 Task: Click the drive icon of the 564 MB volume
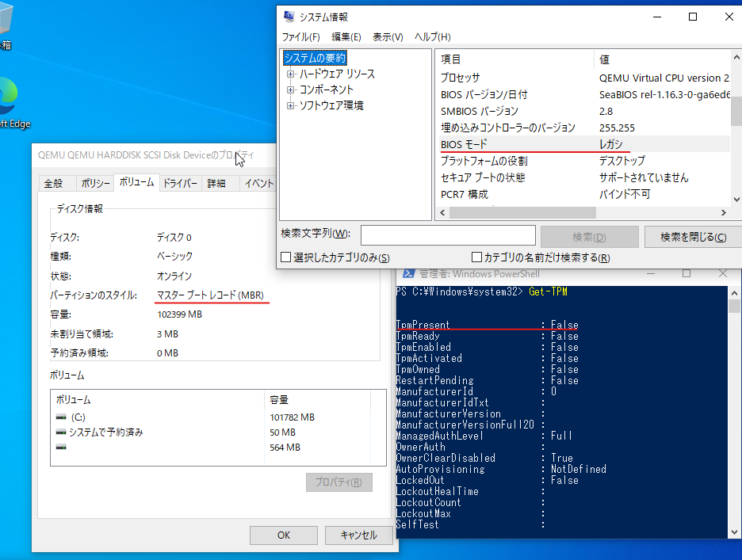61,447
